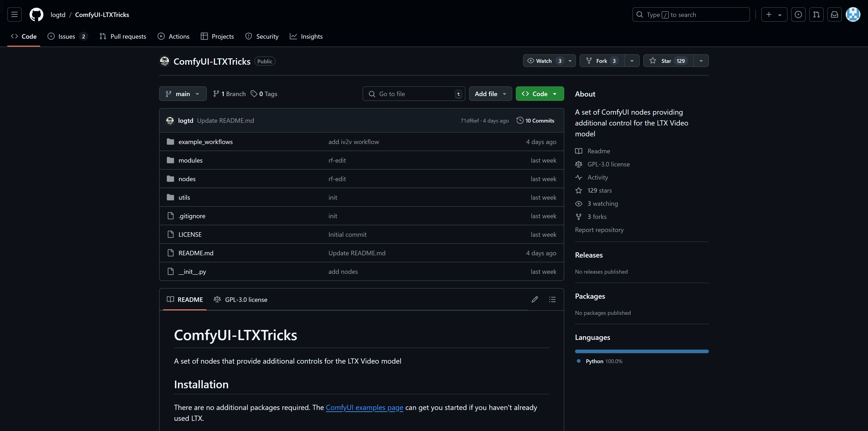868x431 pixels.
Task: Star the repository with the Star button
Action: coord(669,61)
